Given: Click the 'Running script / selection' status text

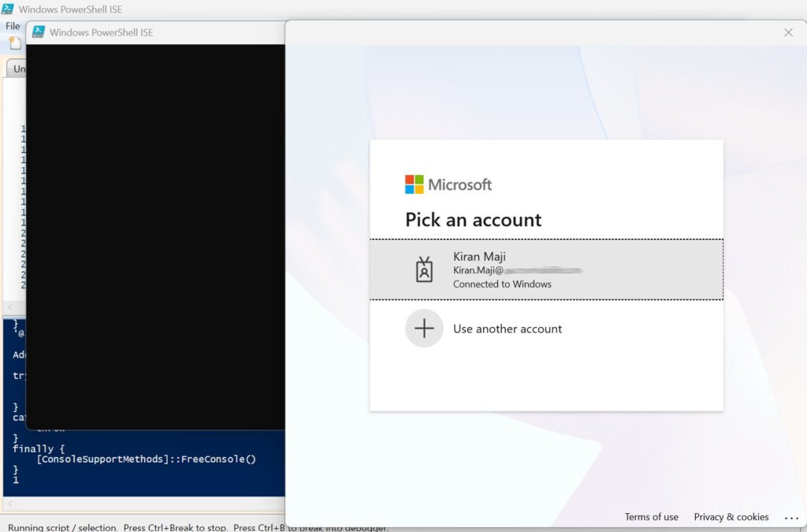Looking at the screenshot, I should coord(62,527).
